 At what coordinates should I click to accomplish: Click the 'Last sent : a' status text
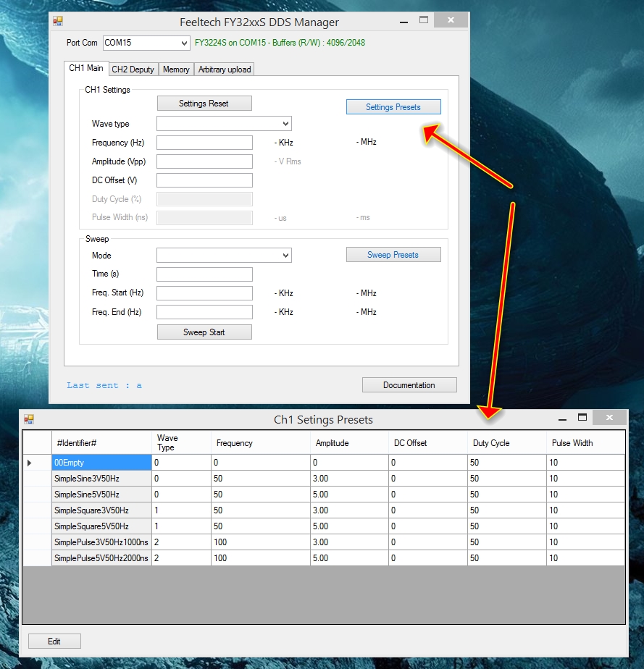coord(104,385)
